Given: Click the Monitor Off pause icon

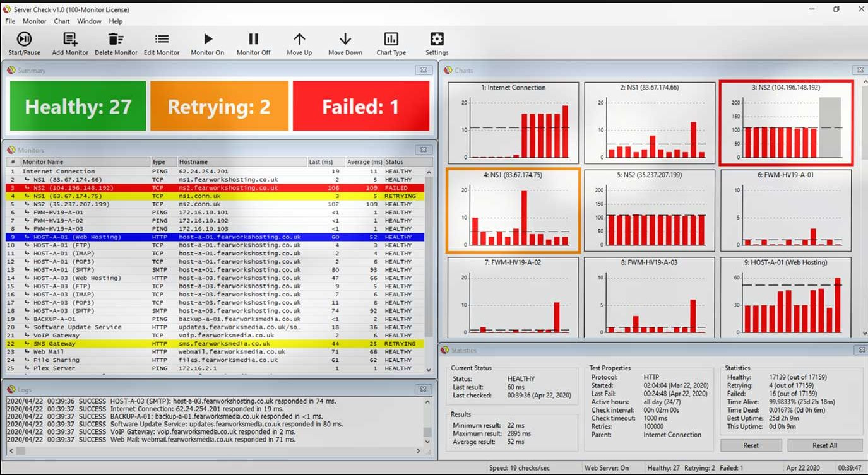Looking at the screenshot, I should click(x=253, y=39).
